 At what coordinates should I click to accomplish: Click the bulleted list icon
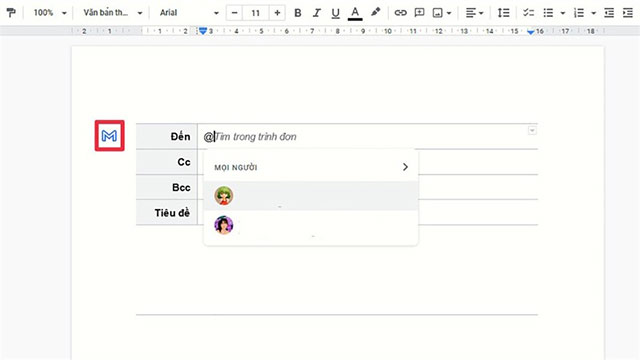(548, 13)
